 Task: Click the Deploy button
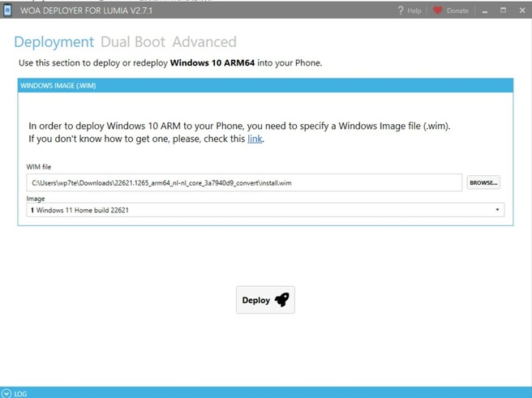[265, 300]
